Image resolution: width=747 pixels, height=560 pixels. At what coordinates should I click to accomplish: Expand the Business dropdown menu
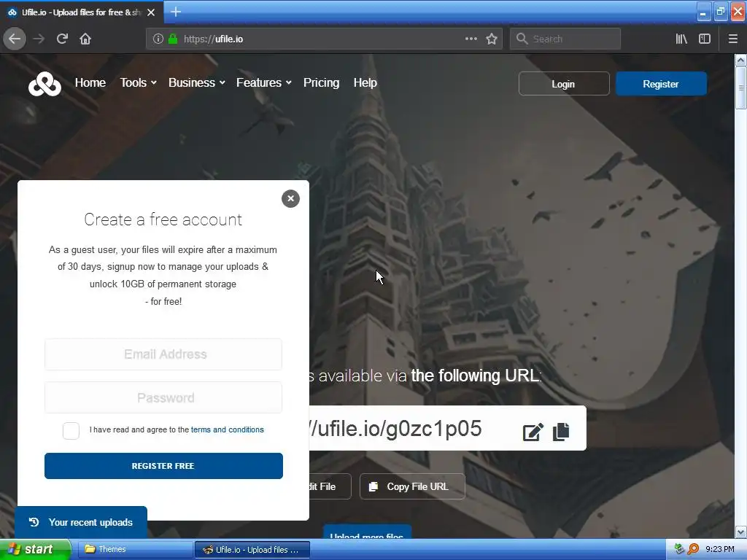(197, 83)
